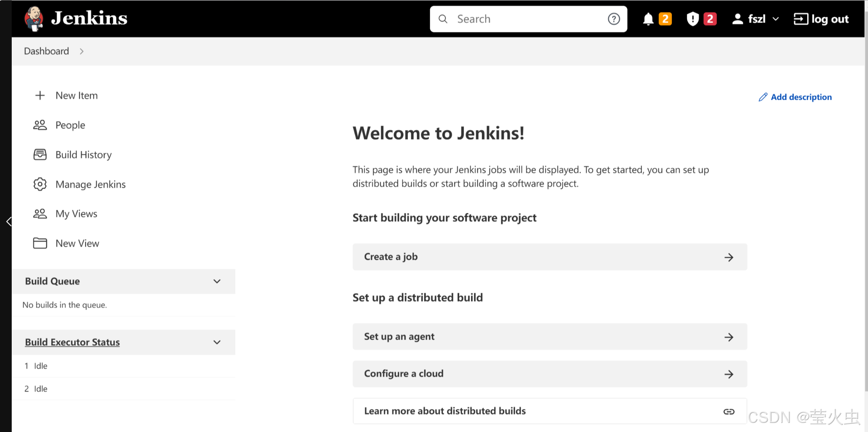
Task: Open Set up an agent
Action: [549, 337]
